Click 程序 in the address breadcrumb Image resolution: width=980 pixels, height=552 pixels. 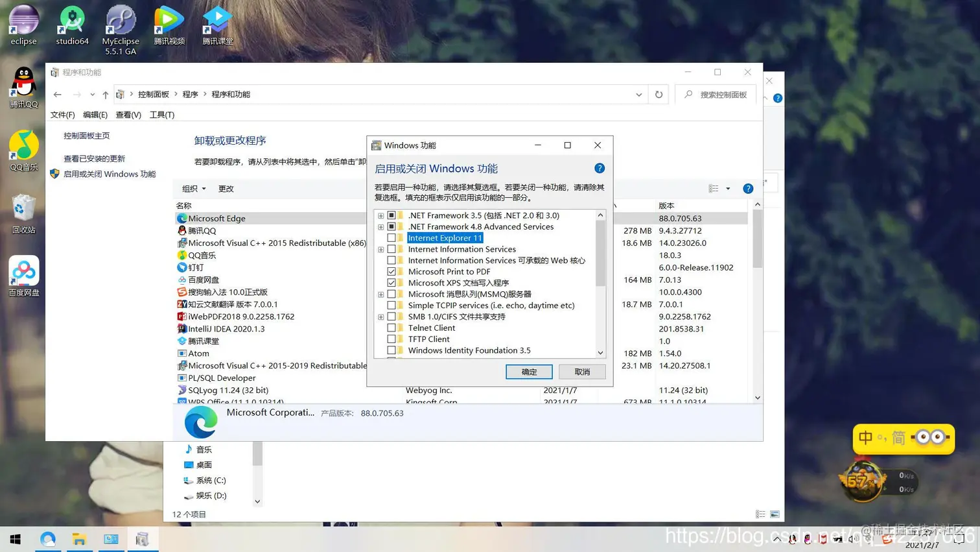coord(191,95)
